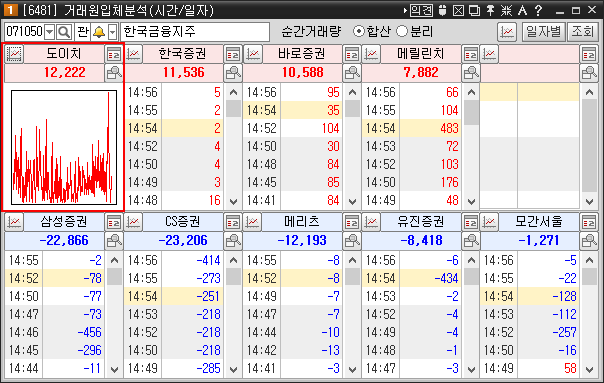The width and height of the screenshot is (604, 383).
Task: Click magnifier icon beside -23,206 total
Action: click(233, 240)
